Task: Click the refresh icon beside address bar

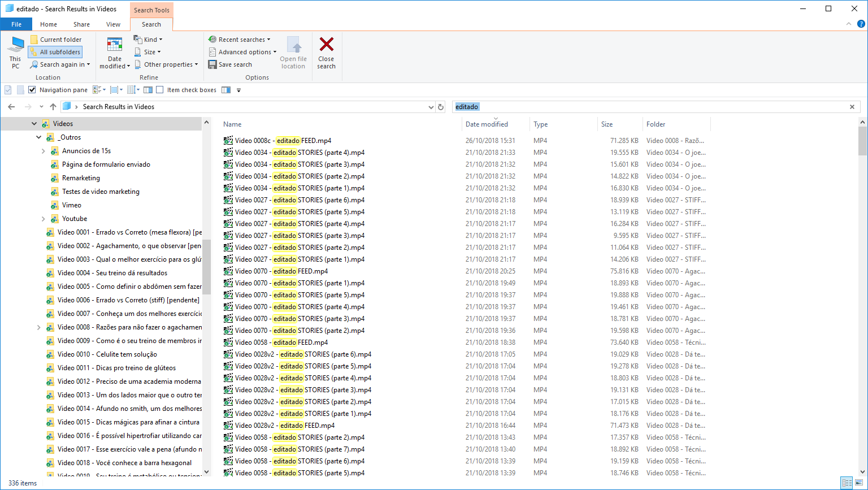Action: click(441, 107)
